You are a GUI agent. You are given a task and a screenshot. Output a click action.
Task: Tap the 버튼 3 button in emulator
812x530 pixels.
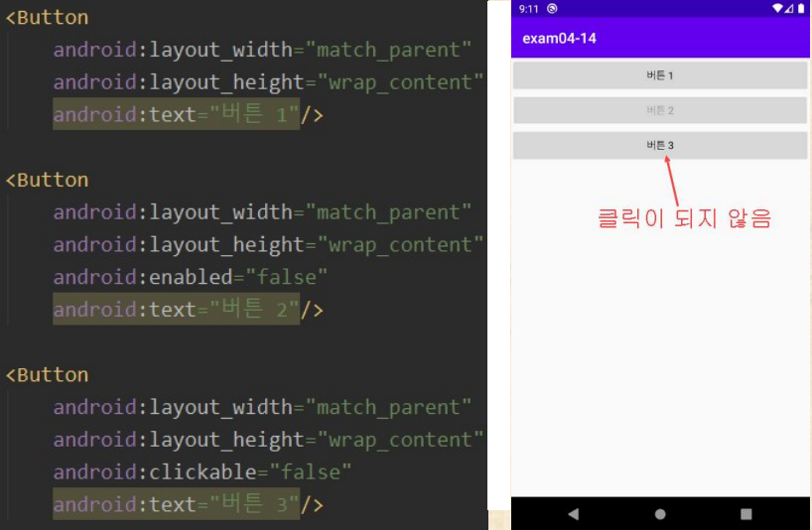click(x=660, y=146)
